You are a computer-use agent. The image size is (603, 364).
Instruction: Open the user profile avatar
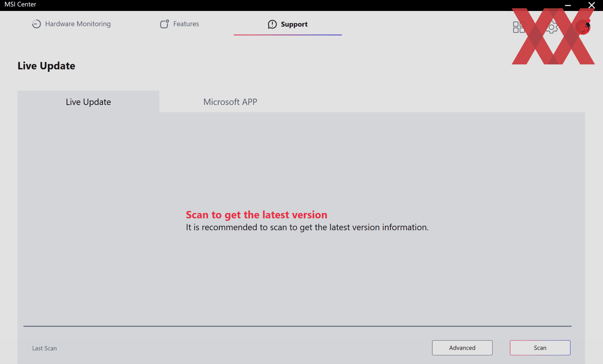[x=583, y=27]
